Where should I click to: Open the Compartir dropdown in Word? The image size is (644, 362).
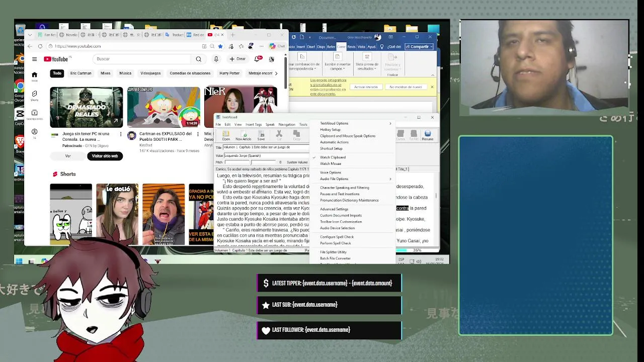420,47
